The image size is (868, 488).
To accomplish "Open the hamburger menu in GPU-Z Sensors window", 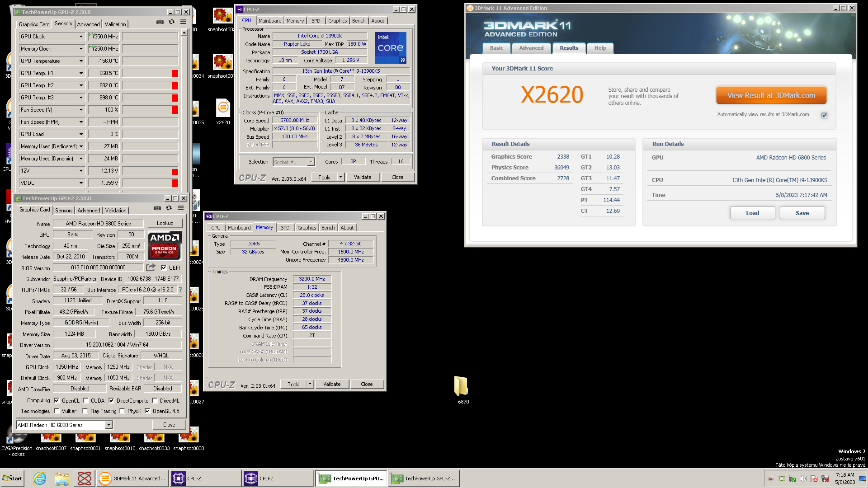I will point(183,22).
